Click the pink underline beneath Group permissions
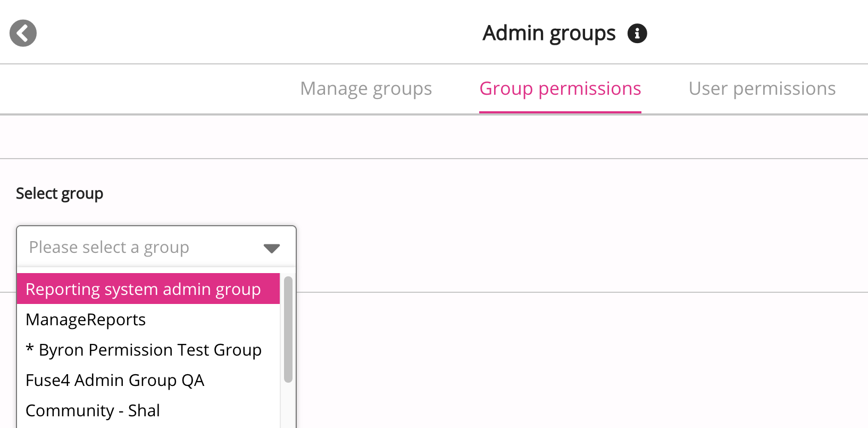This screenshot has width=868, height=428. 560,112
